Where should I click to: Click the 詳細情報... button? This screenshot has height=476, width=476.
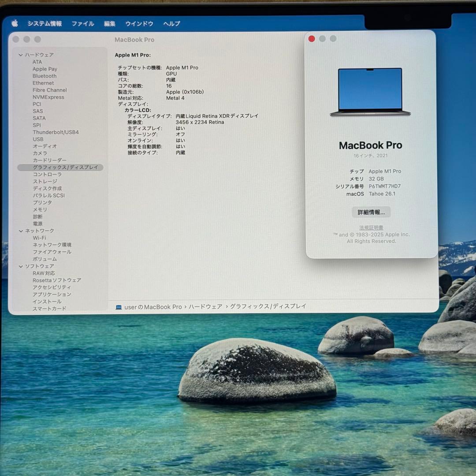pos(372,212)
